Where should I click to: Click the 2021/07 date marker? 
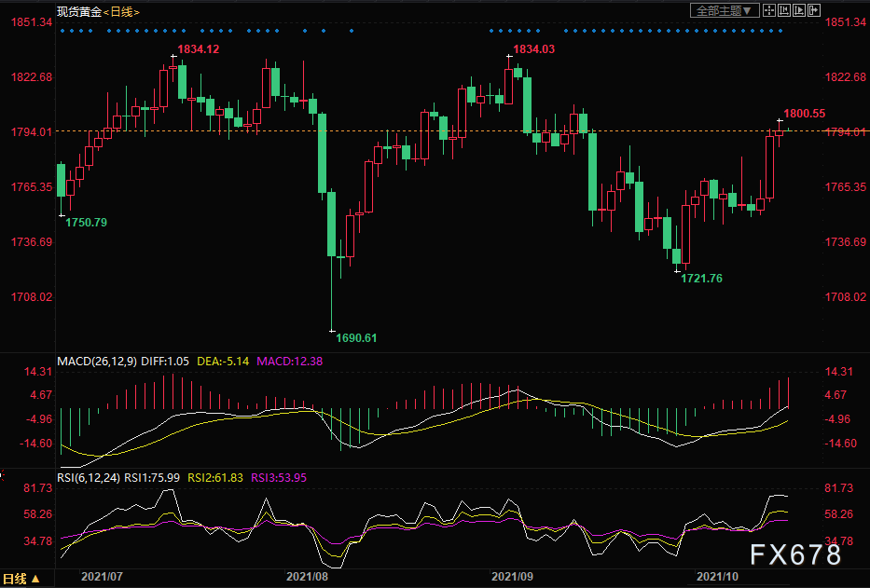102,576
